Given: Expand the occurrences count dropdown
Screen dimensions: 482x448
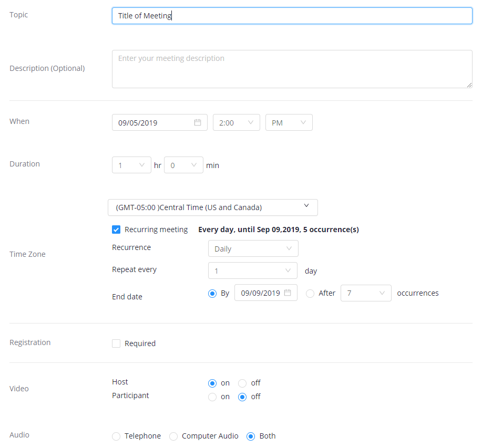Looking at the screenshot, I should coord(366,293).
